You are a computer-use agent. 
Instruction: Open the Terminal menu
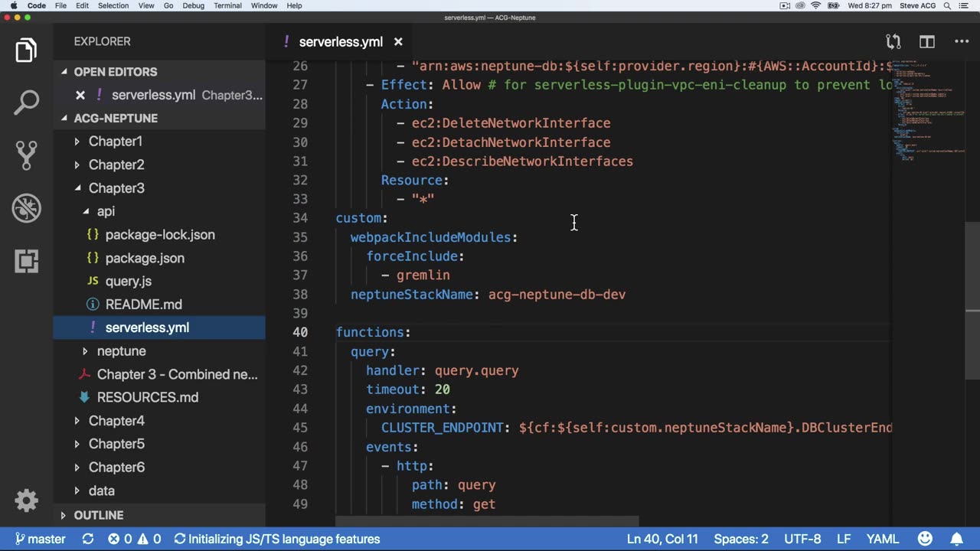tap(227, 5)
